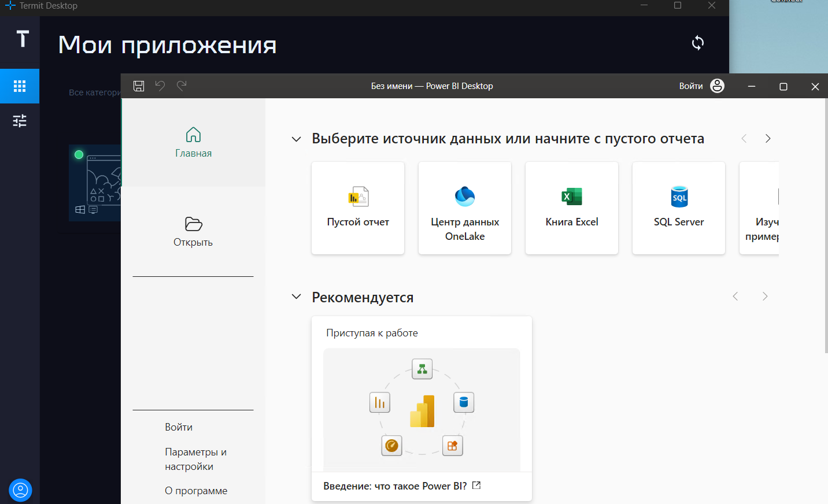Collapse the Рекомендуется section chevron
This screenshot has height=504, width=828.
click(296, 297)
